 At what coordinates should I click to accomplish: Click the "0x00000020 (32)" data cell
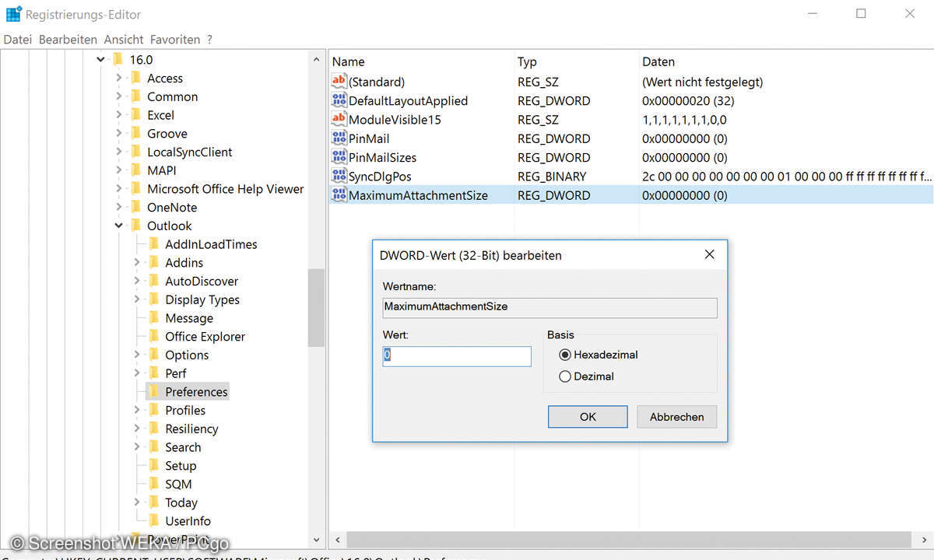[x=688, y=100]
